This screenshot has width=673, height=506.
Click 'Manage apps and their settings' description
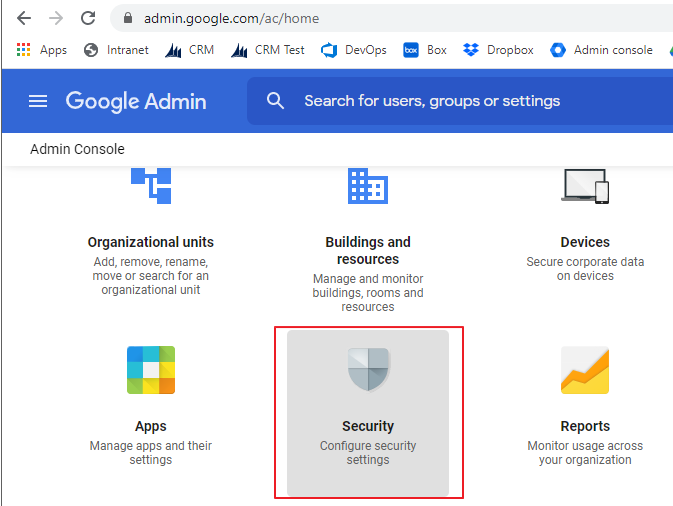point(151,453)
